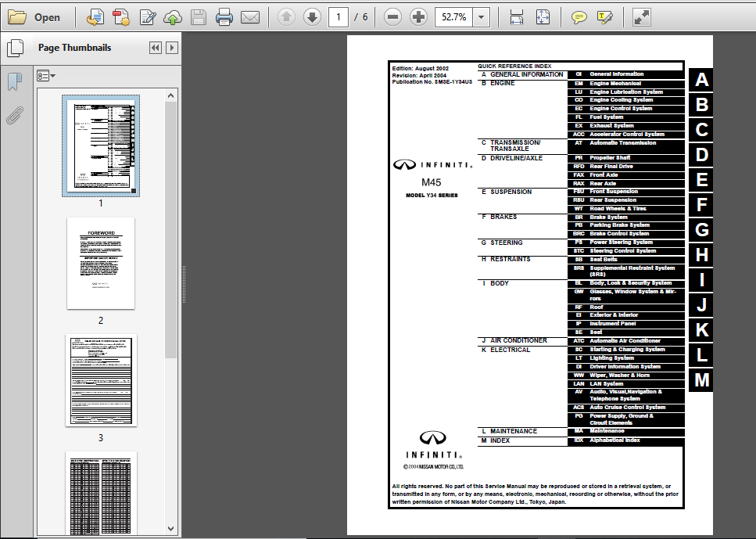The image size is (756, 539).
Task: Open the RF Roof section
Action: pyautogui.click(x=625, y=307)
